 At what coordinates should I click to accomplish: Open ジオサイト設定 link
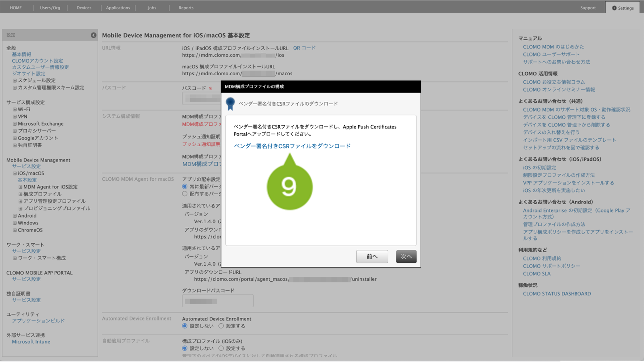pyautogui.click(x=29, y=73)
